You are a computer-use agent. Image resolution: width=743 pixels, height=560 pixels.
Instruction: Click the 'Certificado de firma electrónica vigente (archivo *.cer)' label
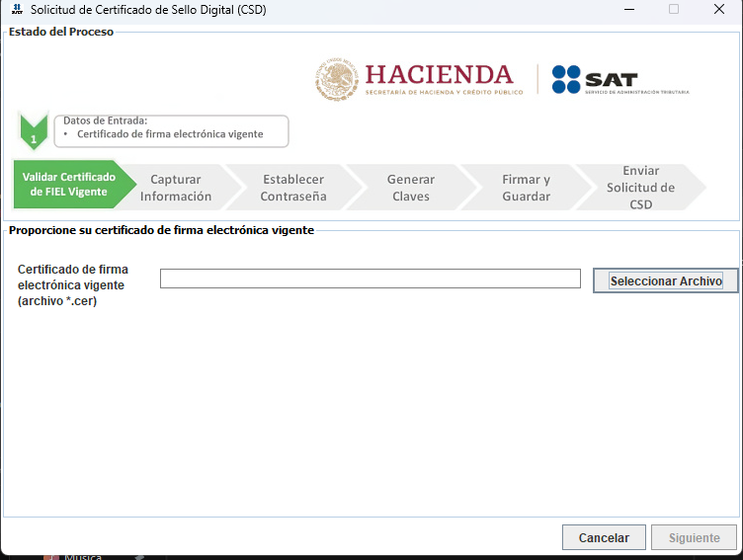point(73,284)
